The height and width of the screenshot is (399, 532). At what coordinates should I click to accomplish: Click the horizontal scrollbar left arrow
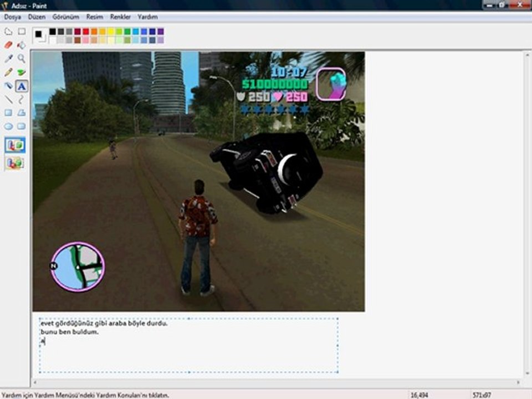point(35,382)
